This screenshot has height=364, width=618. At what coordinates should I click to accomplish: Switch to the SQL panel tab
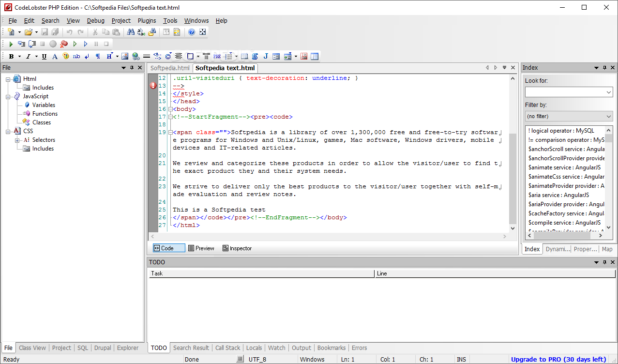click(83, 348)
